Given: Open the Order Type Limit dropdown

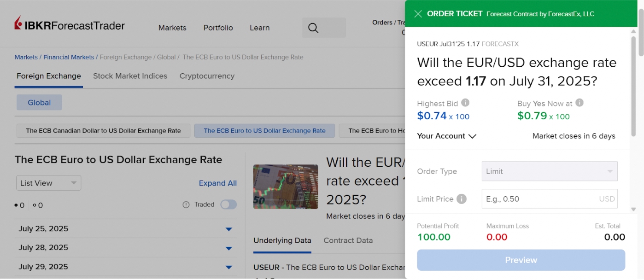Looking at the screenshot, I should click(x=550, y=171).
